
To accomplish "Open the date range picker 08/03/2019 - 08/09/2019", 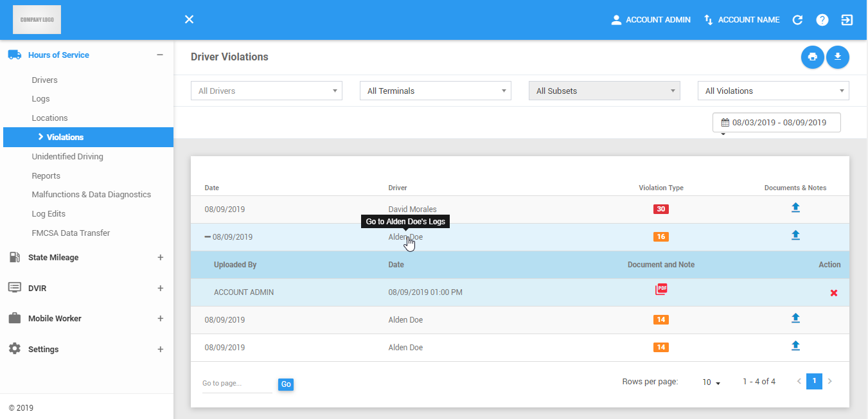I will pos(777,122).
